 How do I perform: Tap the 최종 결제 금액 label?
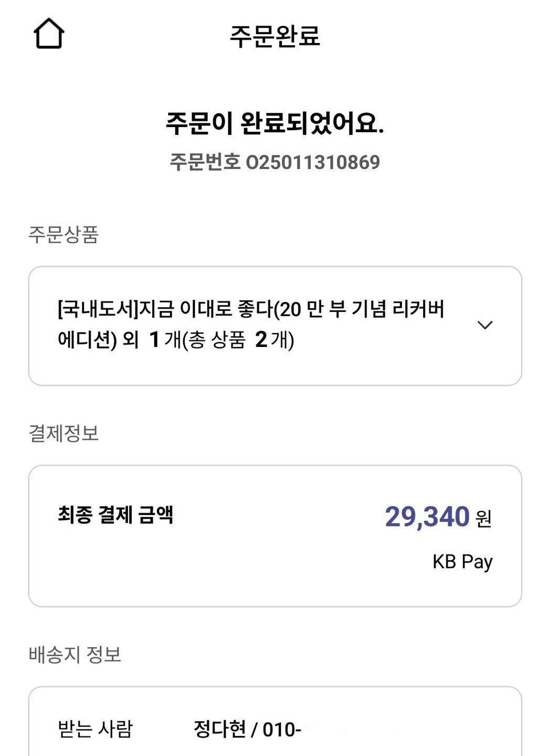115,514
